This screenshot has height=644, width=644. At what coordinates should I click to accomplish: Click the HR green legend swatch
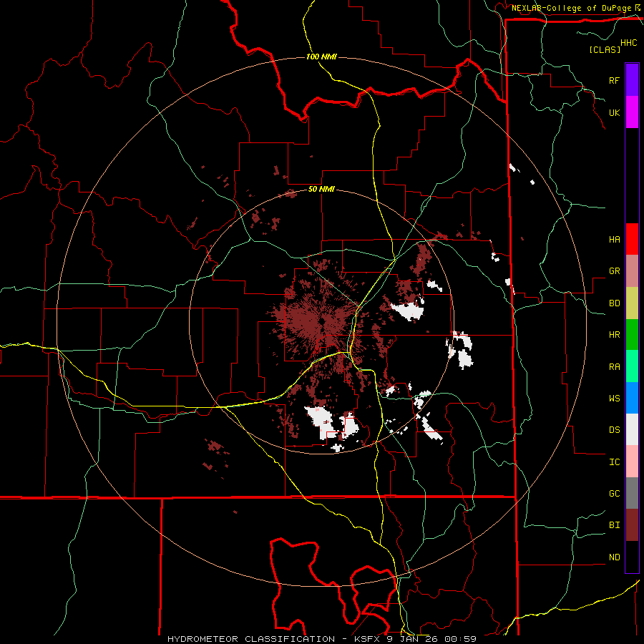click(x=632, y=334)
